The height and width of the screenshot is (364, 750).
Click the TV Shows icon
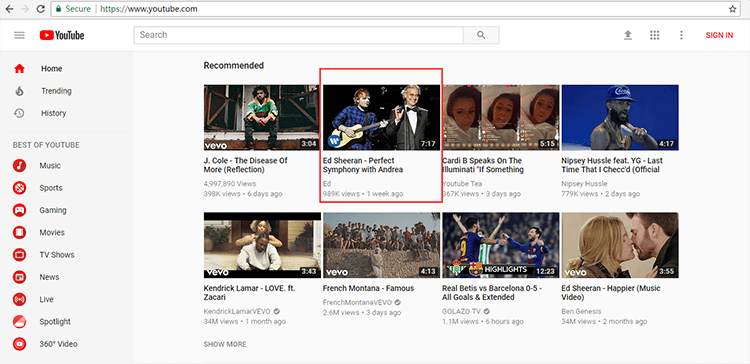click(20, 254)
